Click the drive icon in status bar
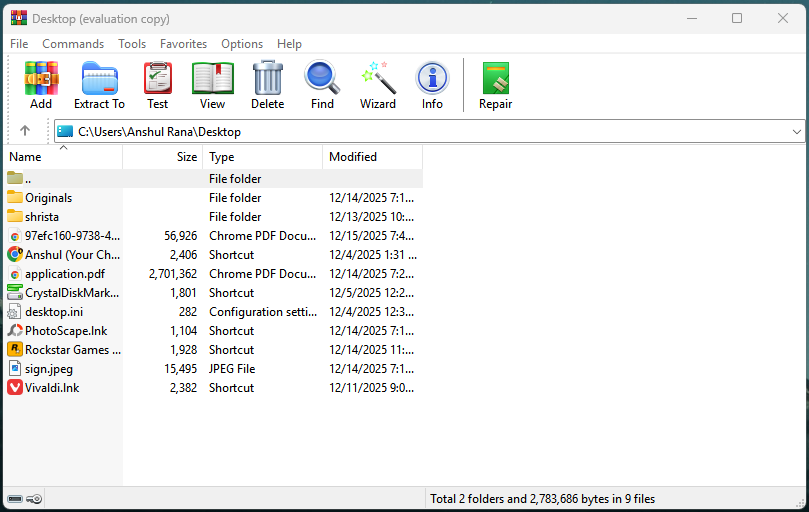Image resolution: width=809 pixels, height=512 pixels. pyautogui.click(x=15, y=499)
